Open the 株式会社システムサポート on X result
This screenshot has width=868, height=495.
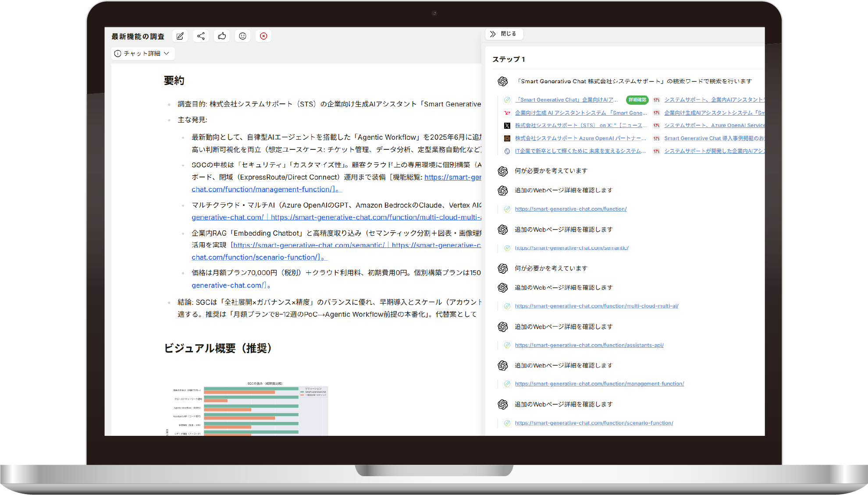pyautogui.click(x=580, y=126)
